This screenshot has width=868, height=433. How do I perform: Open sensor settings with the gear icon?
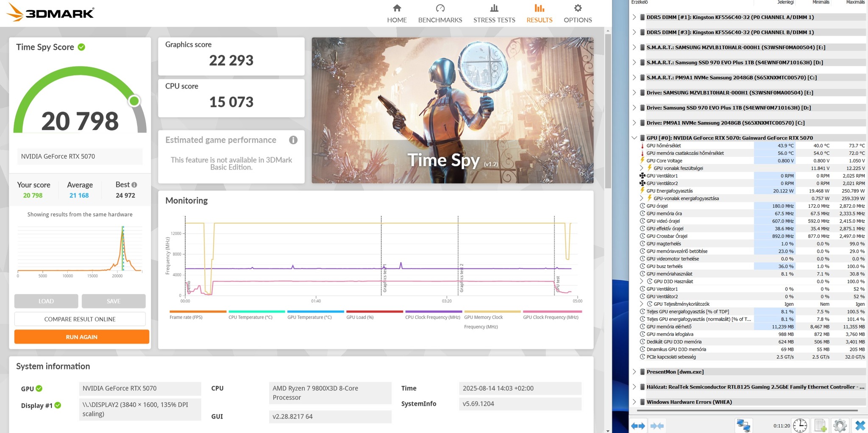pos(840,425)
